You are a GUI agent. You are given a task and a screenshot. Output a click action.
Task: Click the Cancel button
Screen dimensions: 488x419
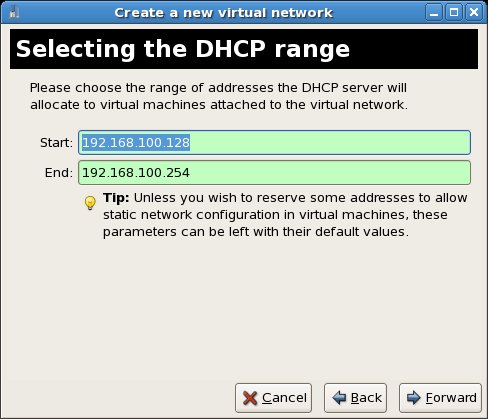(273, 398)
